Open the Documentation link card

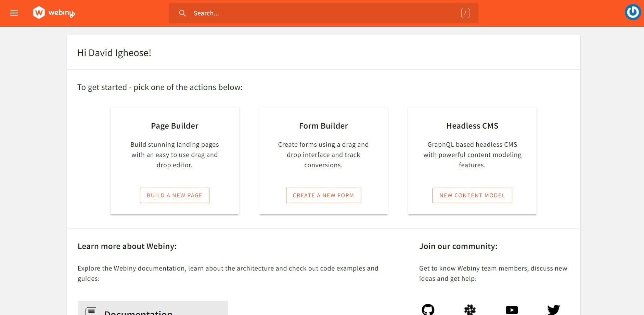point(152,309)
